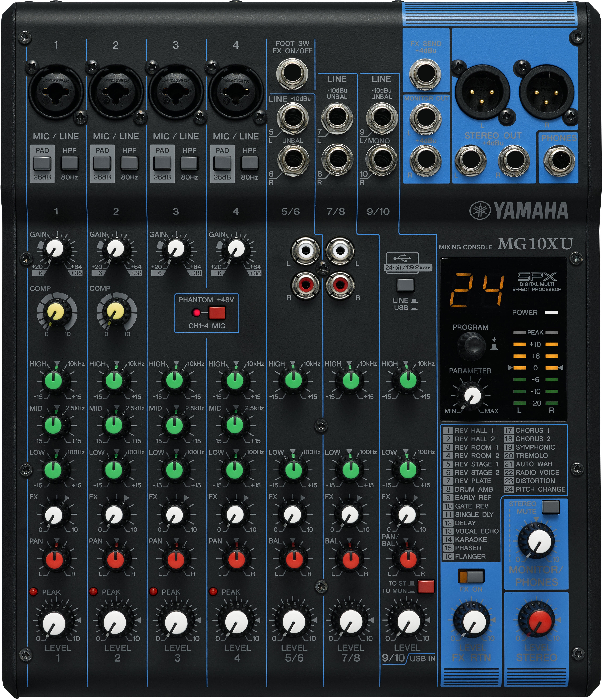602x700 pixels.
Task: Click the channel 7/8 HIGH EQ knob
Action: coord(351,380)
